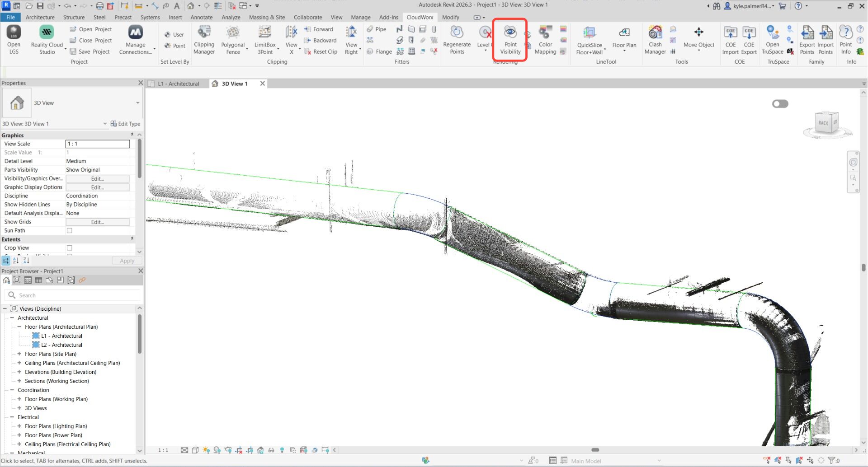Viewport: 868px width, 467px height.
Task: Open the 3D View type selector dropdown
Action: pyautogui.click(x=137, y=103)
